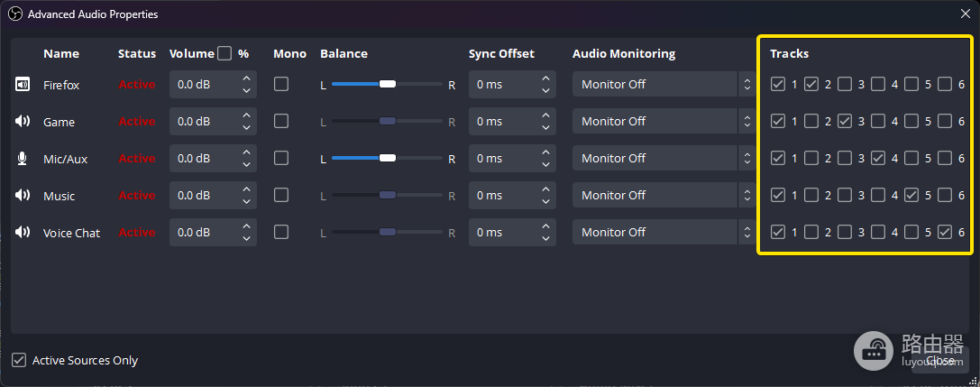Click the Balance column header
Viewport: 980px width, 387px height.
point(343,54)
